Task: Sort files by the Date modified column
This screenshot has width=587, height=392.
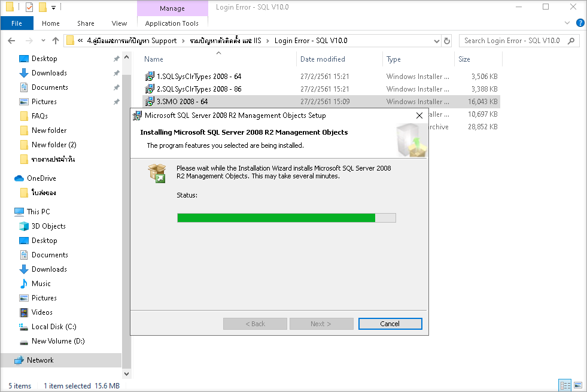Action: pos(323,59)
